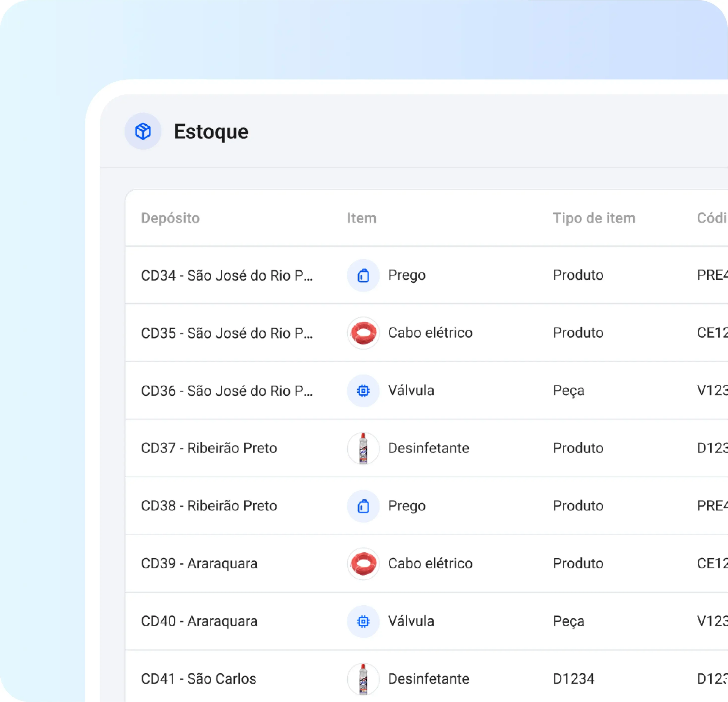The height and width of the screenshot is (702, 728).
Task: Click Cabo elétrico name in CD39 row
Action: (x=430, y=564)
